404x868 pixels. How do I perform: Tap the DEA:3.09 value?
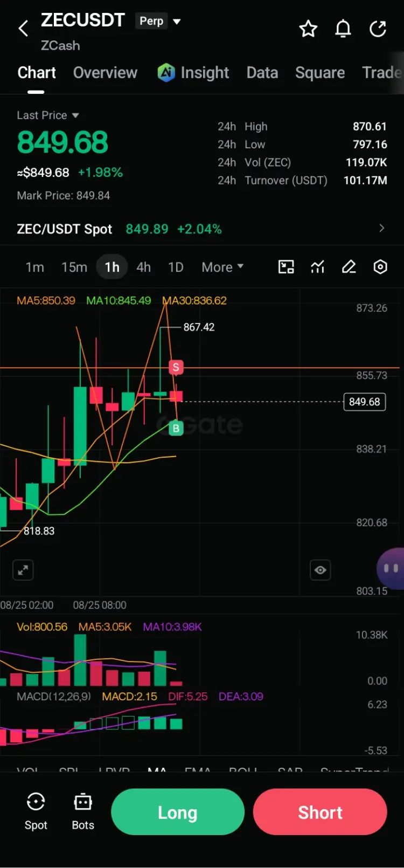pyautogui.click(x=241, y=697)
